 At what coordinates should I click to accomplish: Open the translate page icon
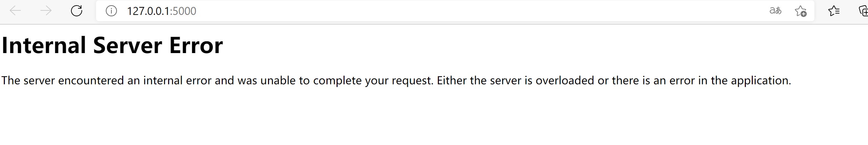775,11
